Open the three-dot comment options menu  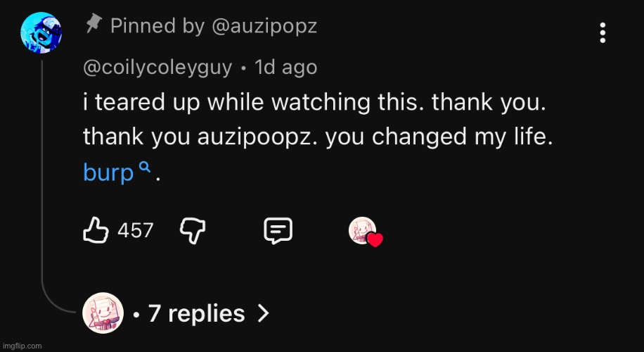(603, 32)
